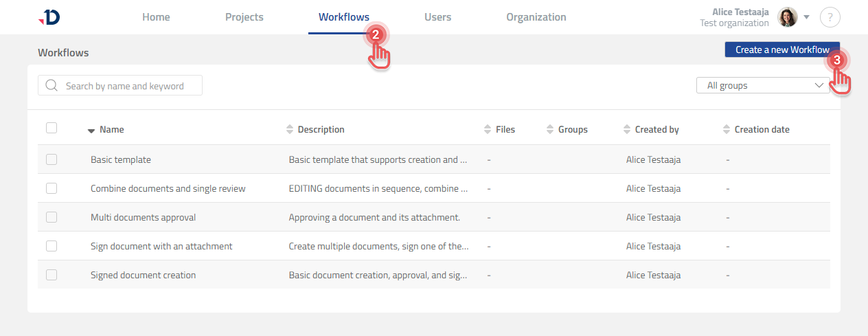Viewport: 868px width, 336px height.
Task: Check the Basic template row checkbox
Action: (52, 159)
